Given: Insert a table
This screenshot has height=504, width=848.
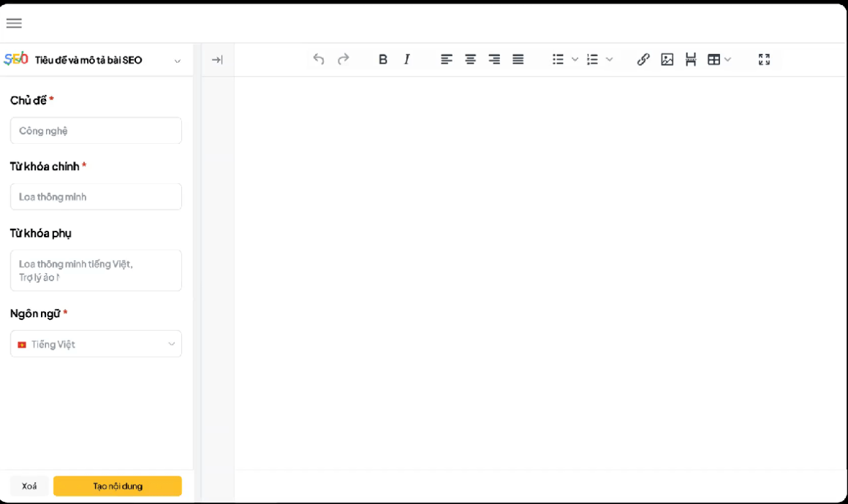Looking at the screenshot, I should click(714, 59).
